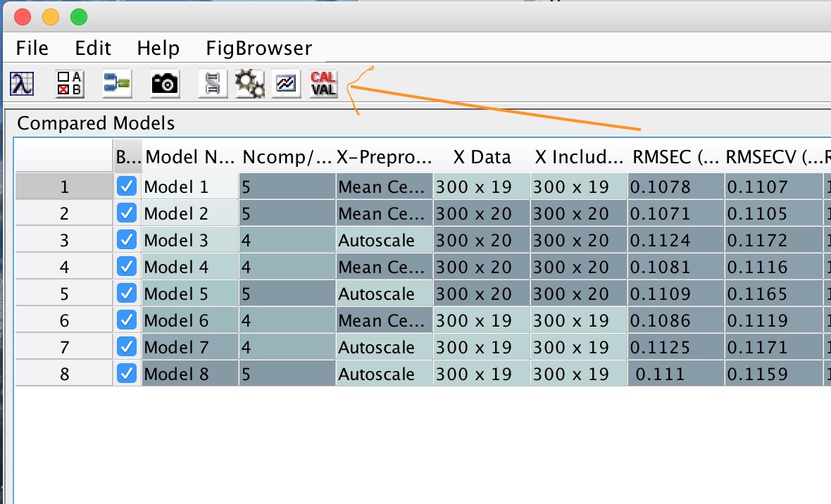Click the CAL VAL toolbar icon
Image resolution: width=831 pixels, height=504 pixels.
(x=323, y=84)
